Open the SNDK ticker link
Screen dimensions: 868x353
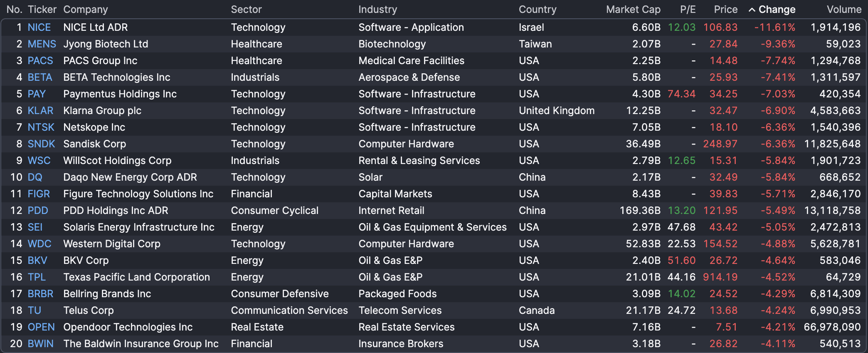tap(41, 144)
